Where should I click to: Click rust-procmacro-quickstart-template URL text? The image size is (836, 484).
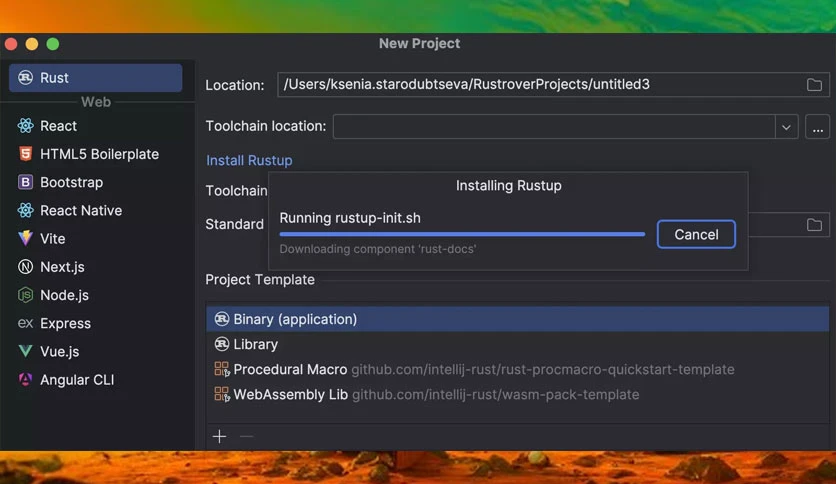coord(543,369)
